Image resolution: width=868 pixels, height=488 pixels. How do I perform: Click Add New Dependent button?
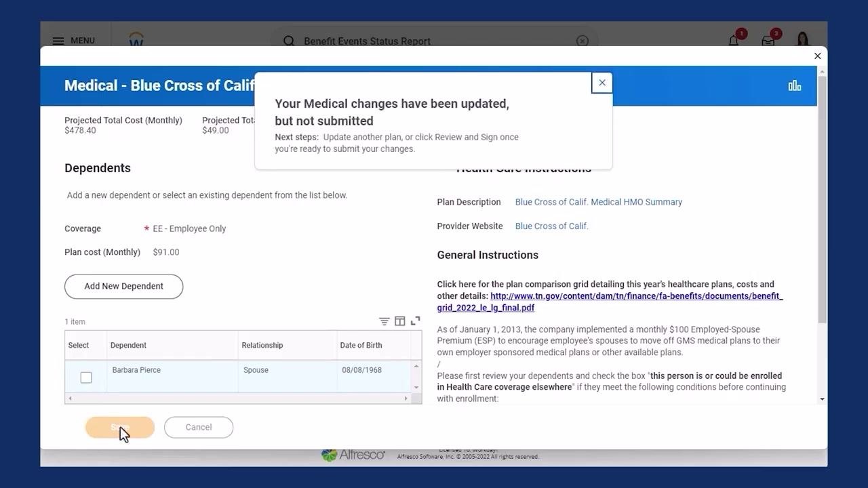click(x=123, y=286)
